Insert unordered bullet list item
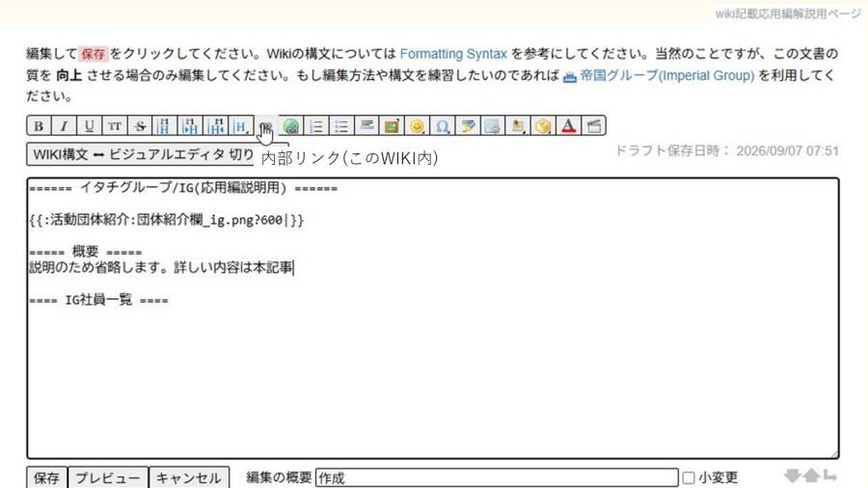 click(x=341, y=126)
